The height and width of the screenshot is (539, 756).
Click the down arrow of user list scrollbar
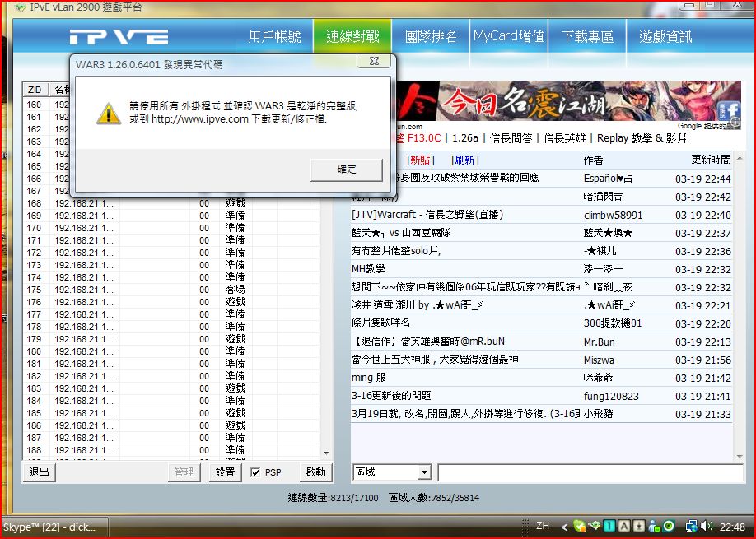pos(326,453)
